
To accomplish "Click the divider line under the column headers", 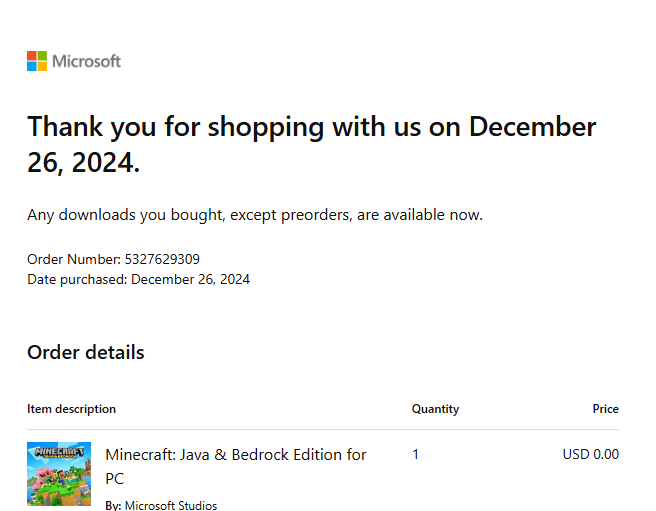I will pyautogui.click(x=323, y=429).
